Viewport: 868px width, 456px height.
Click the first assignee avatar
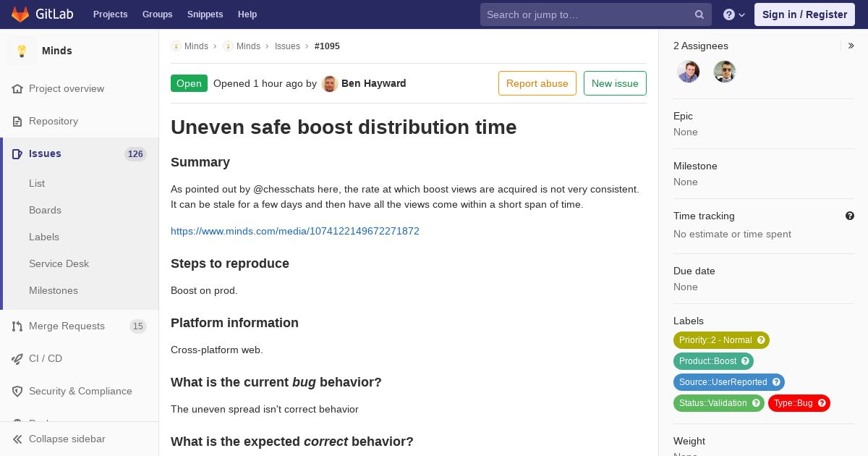[x=688, y=72]
